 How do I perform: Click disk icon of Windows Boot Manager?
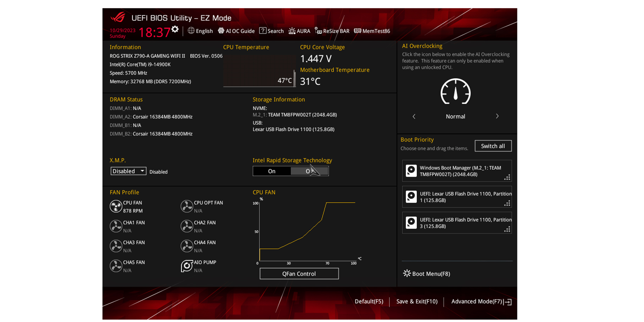pos(411,171)
